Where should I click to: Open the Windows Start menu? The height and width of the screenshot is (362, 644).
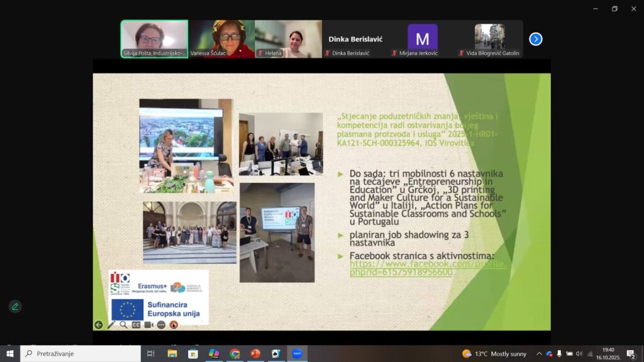[9, 354]
